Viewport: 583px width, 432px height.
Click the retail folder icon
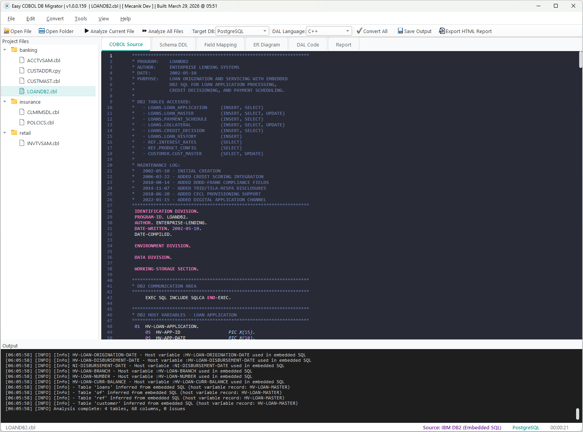14,133
